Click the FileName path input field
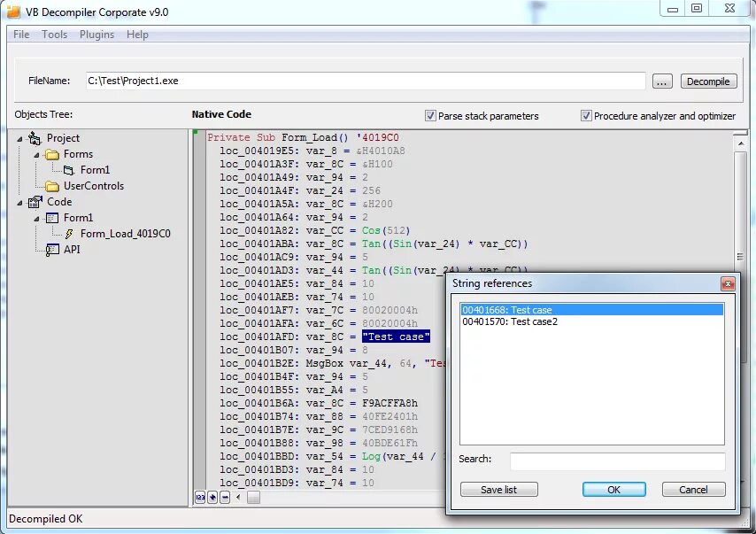 tap(366, 81)
